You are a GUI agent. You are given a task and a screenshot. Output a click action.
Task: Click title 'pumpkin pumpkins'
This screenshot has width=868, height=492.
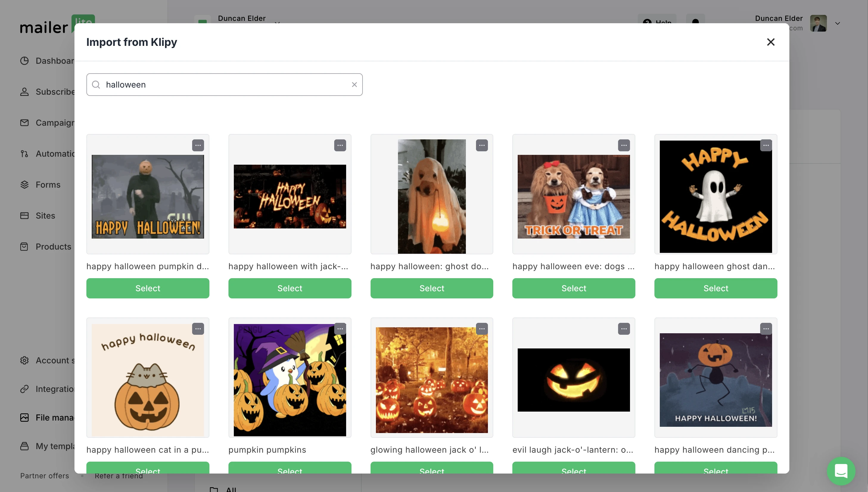(267, 450)
